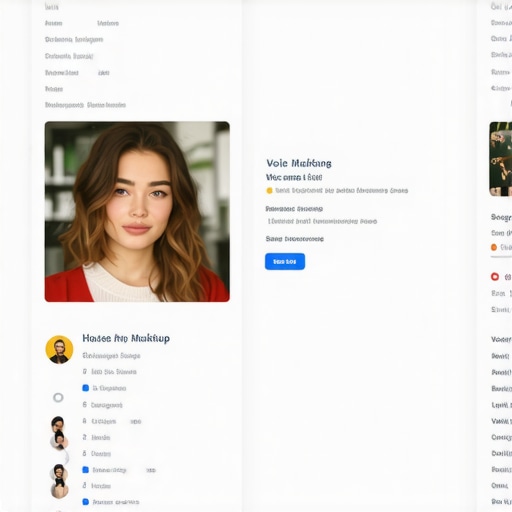512x512 pixels.
Task: Click the bold heading above the blue button
Action: click(x=299, y=163)
